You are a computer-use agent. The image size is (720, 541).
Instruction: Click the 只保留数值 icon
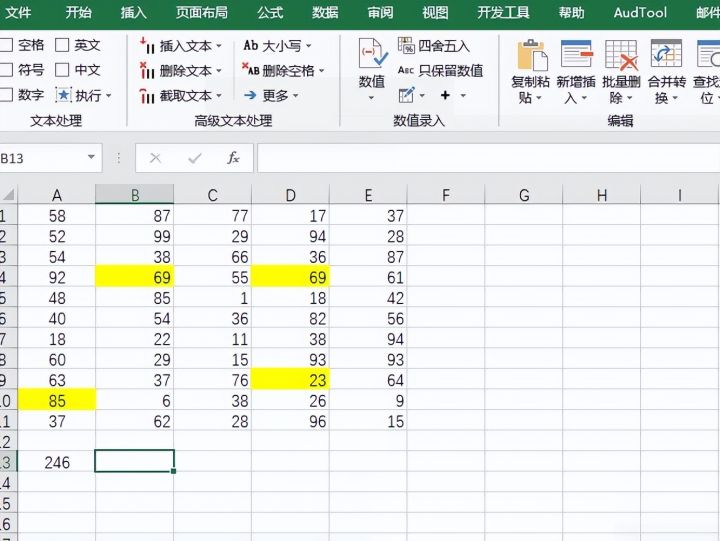point(406,70)
